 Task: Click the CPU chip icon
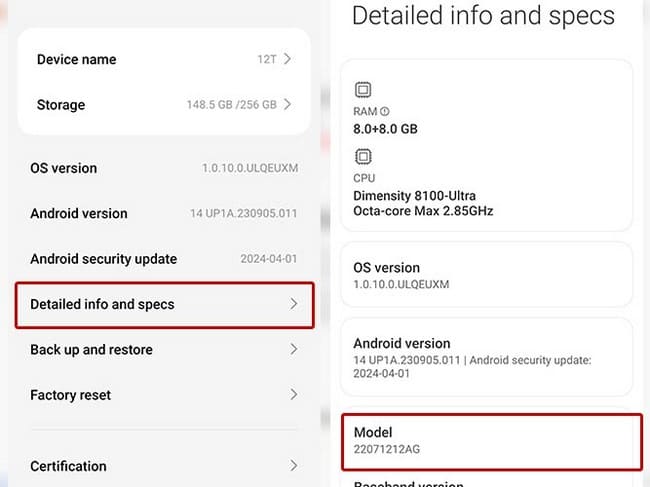tap(364, 156)
